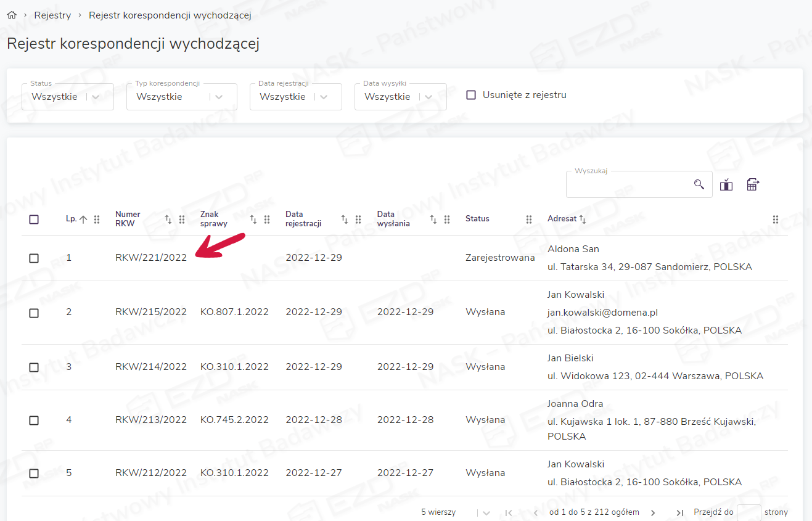Click the magnifier search icon
The image size is (812, 521).
click(x=699, y=184)
